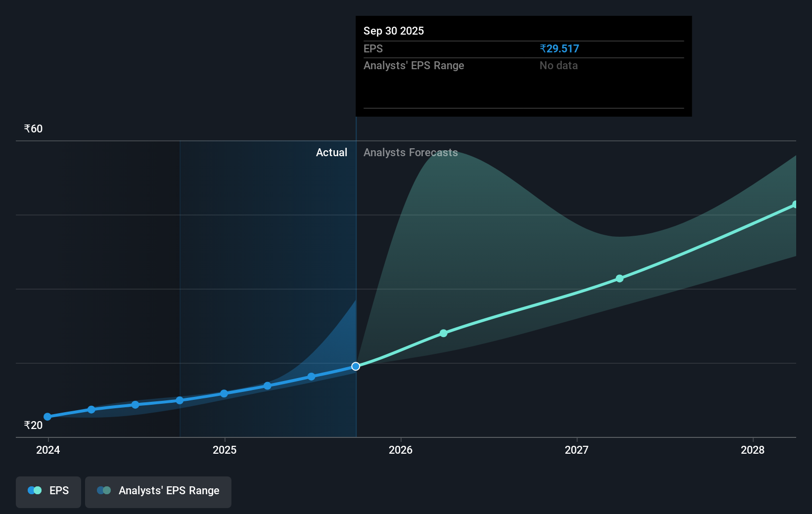Click the 2026 x-axis label
812x514 pixels.
click(x=401, y=450)
